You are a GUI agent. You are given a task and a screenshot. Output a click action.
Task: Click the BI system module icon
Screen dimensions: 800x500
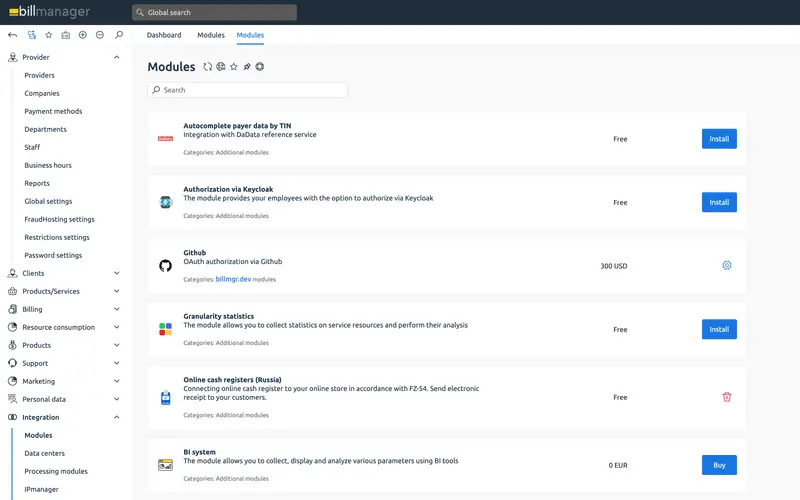[165, 465]
